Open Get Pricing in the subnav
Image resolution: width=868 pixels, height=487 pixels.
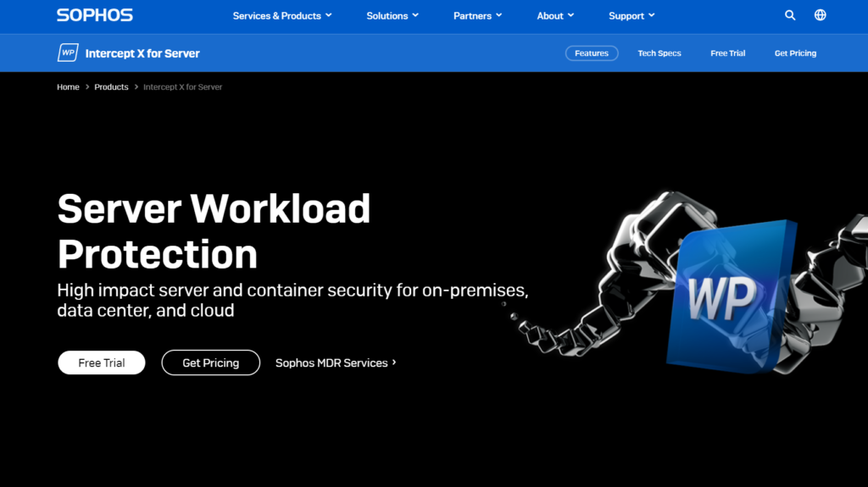click(x=795, y=53)
